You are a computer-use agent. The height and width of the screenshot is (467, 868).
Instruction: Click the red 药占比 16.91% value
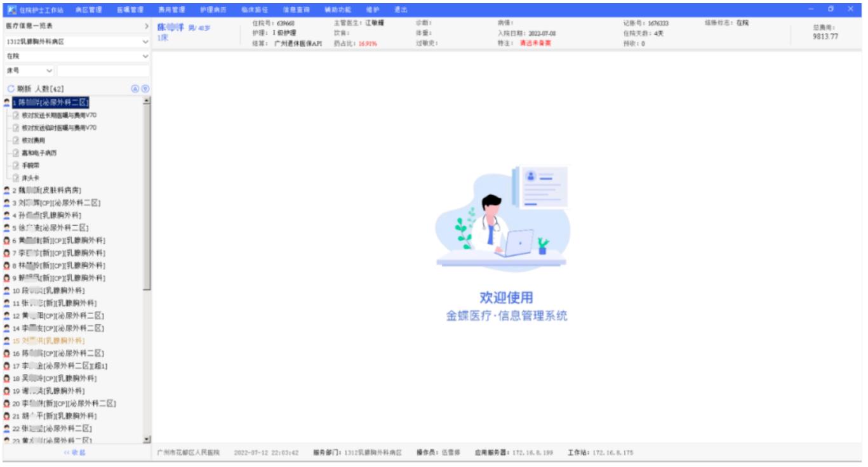[368, 43]
